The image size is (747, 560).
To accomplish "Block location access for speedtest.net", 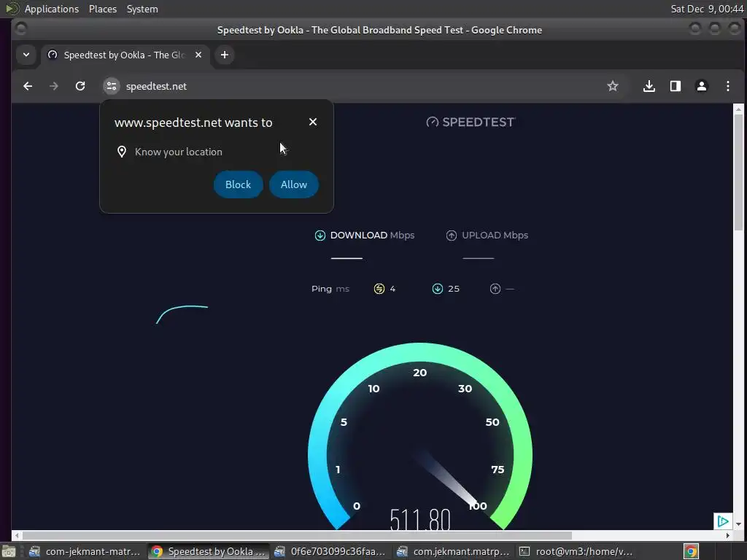I will [x=239, y=184].
